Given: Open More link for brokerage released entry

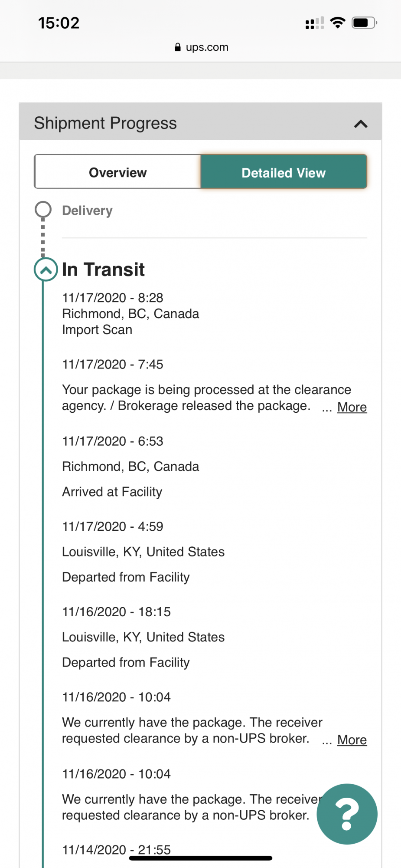Looking at the screenshot, I should click(x=352, y=407).
